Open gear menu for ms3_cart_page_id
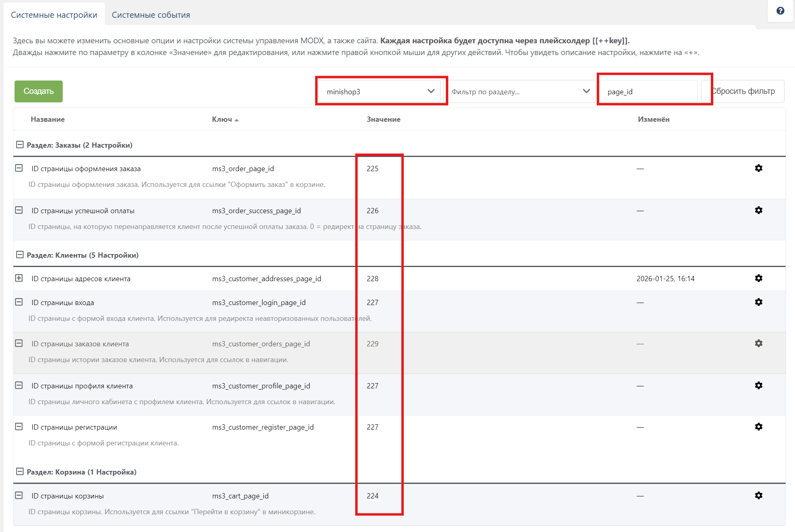Viewport: 795px width, 532px height. click(759, 496)
